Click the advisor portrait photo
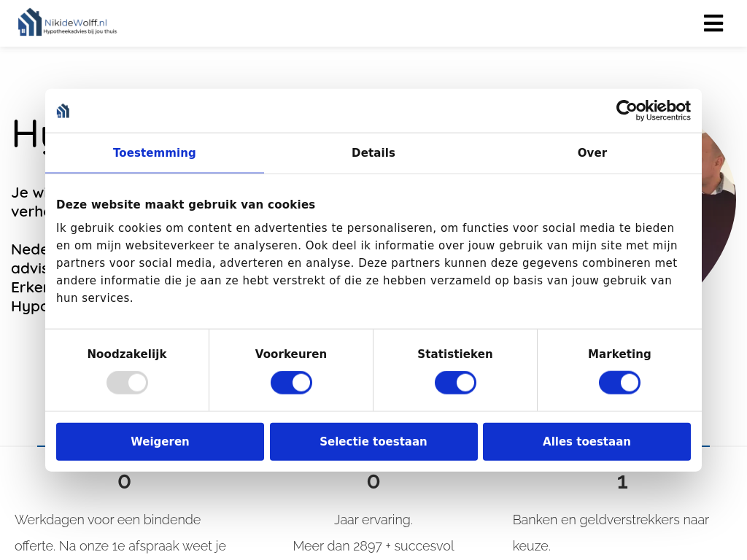Image resolution: width=747 pixels, height=560 pixels. click(718, 204)
